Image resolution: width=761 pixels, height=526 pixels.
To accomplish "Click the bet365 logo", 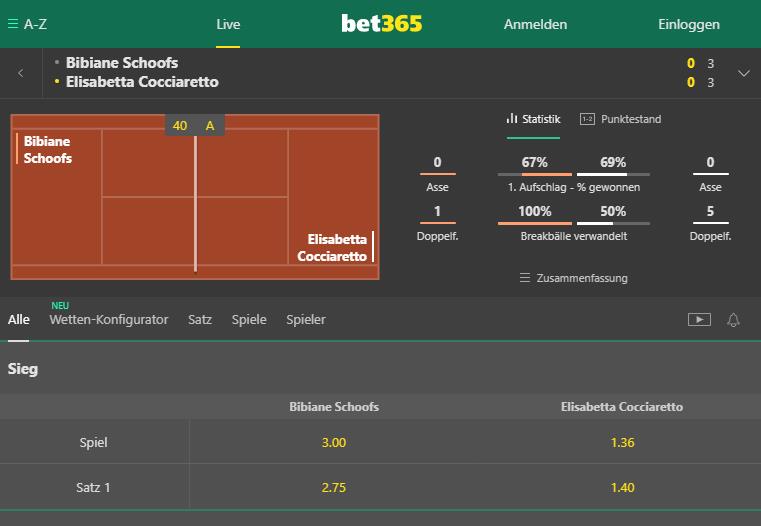I will coord(381,23).
